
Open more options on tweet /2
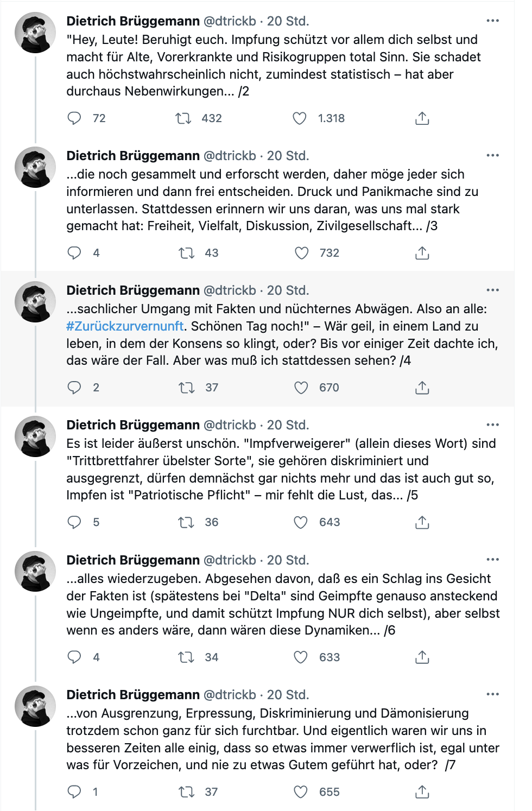[492, 21]
